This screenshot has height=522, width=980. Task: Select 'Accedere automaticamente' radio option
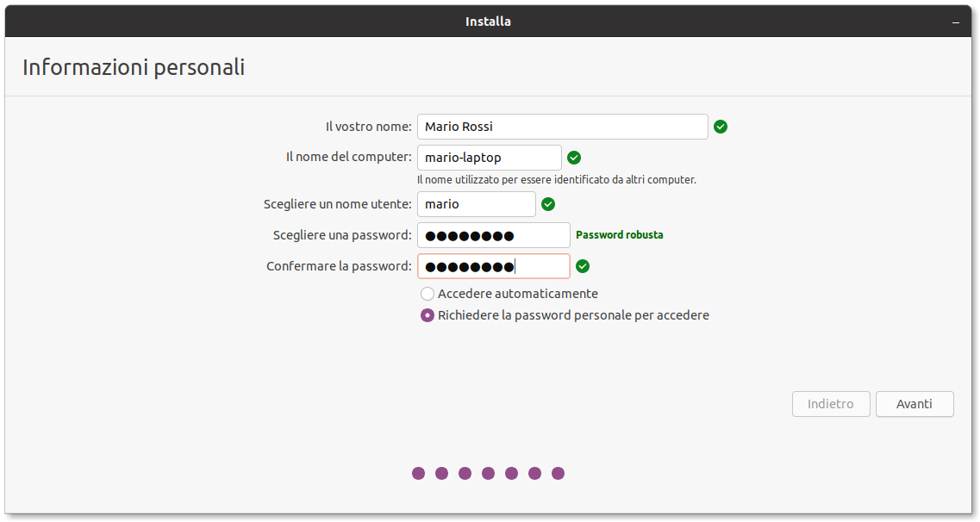point(428,294)
